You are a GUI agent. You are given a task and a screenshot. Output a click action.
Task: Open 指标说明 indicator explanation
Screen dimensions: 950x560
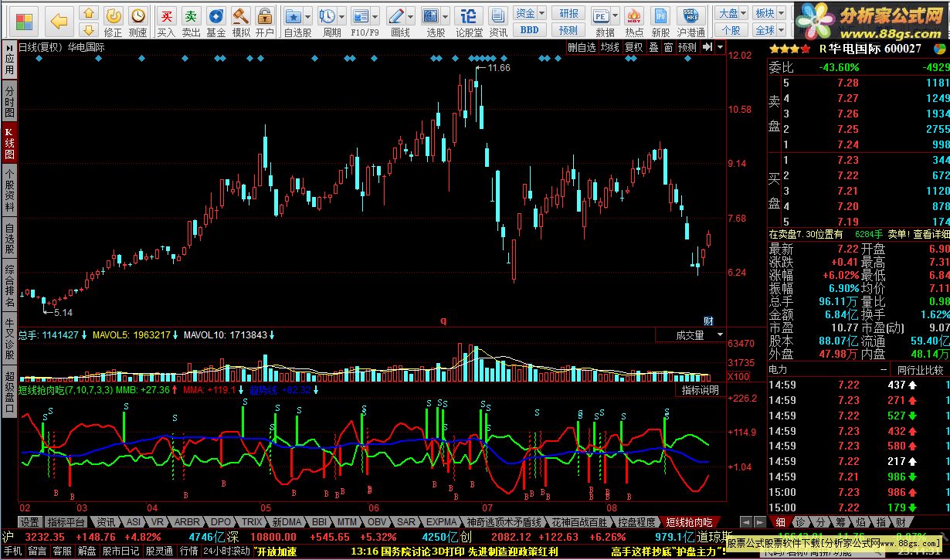click(701, 391)
